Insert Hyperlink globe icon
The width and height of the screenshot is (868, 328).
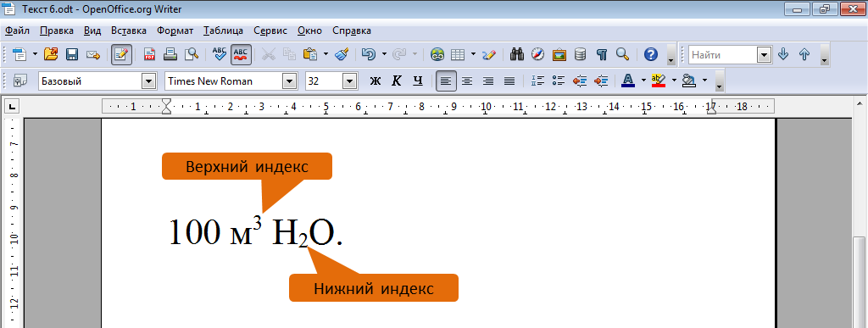point(437,54)
